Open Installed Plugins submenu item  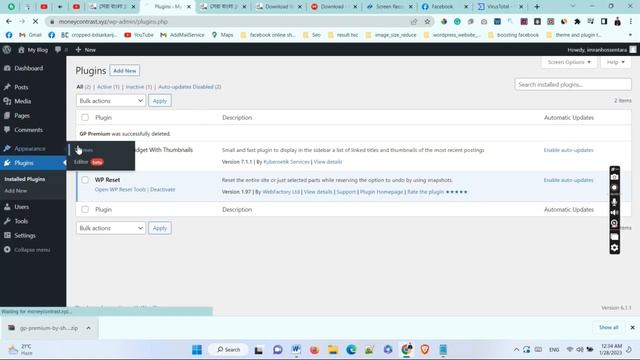point(24,179)
